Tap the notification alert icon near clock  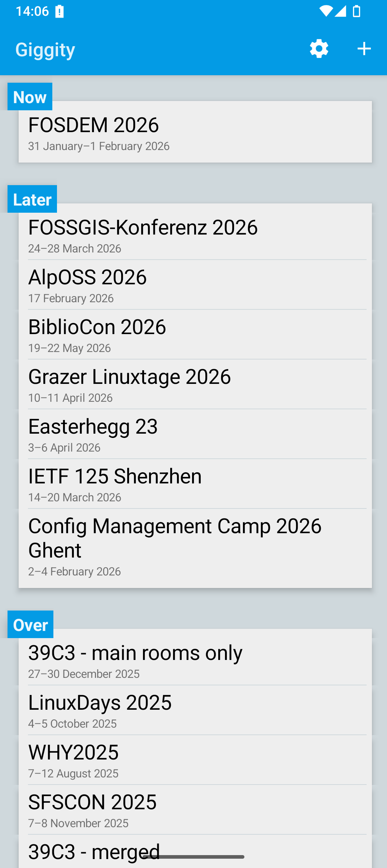point(59,11)
